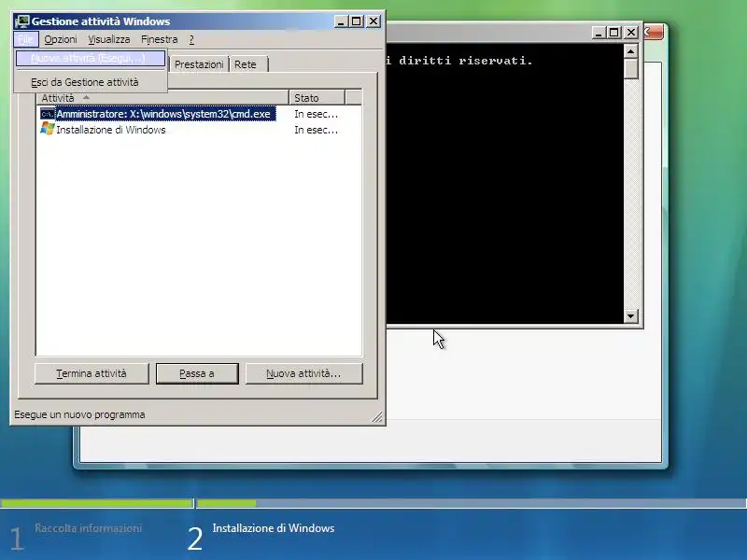Close the command prompt window
This screenshot has height=560, width=747.
point(631,33)
